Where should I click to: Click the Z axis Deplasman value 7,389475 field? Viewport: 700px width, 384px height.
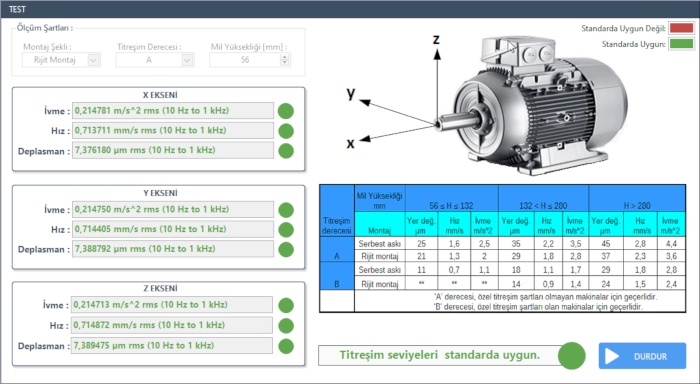coord(172,346)
